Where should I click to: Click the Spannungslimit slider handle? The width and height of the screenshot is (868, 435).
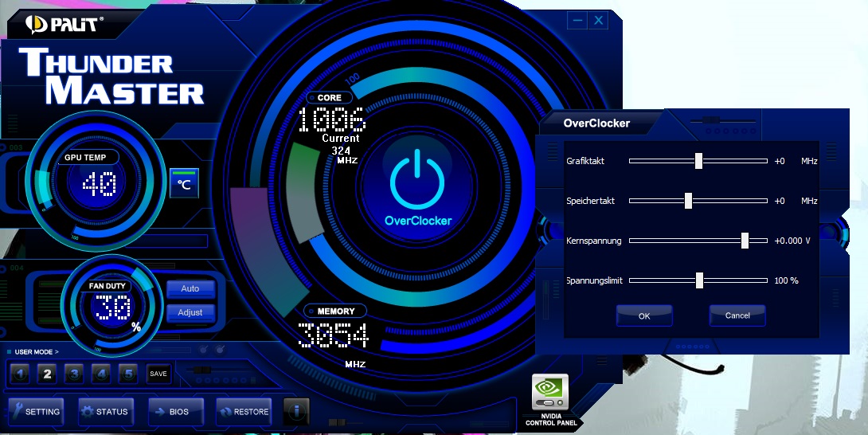coord(699,280)
